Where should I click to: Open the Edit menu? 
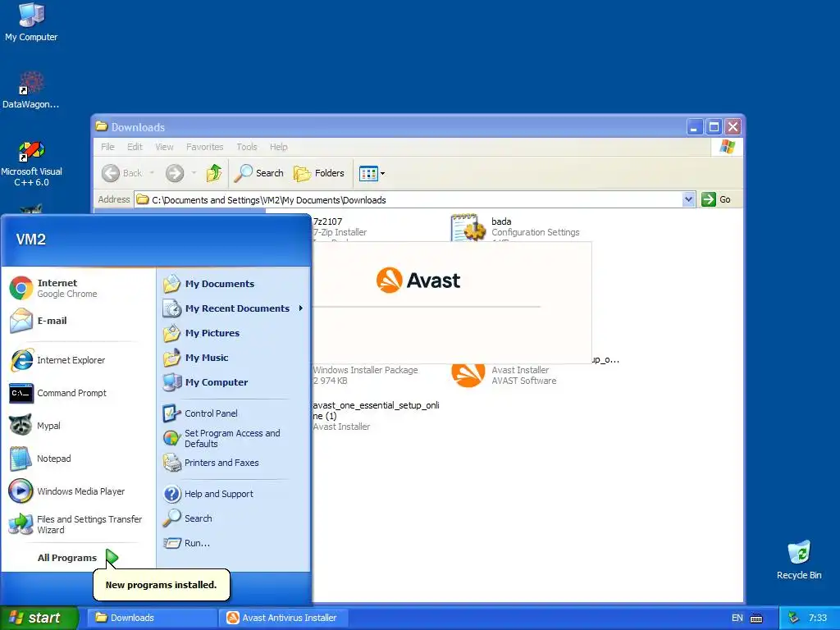(x=135, y=147)
